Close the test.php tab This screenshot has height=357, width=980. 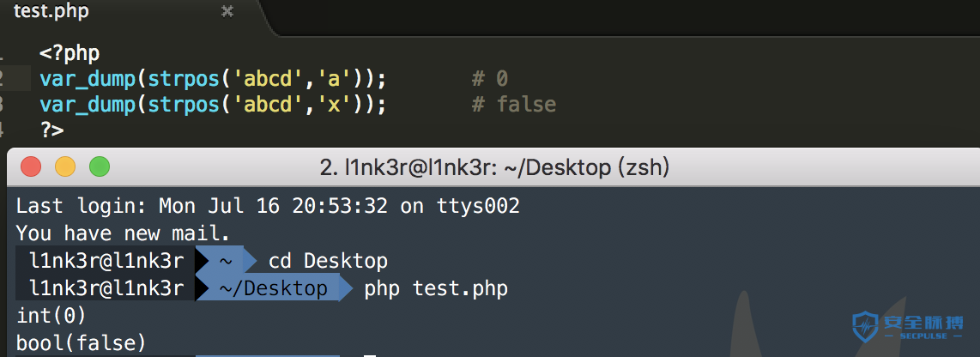coord(227,11)
